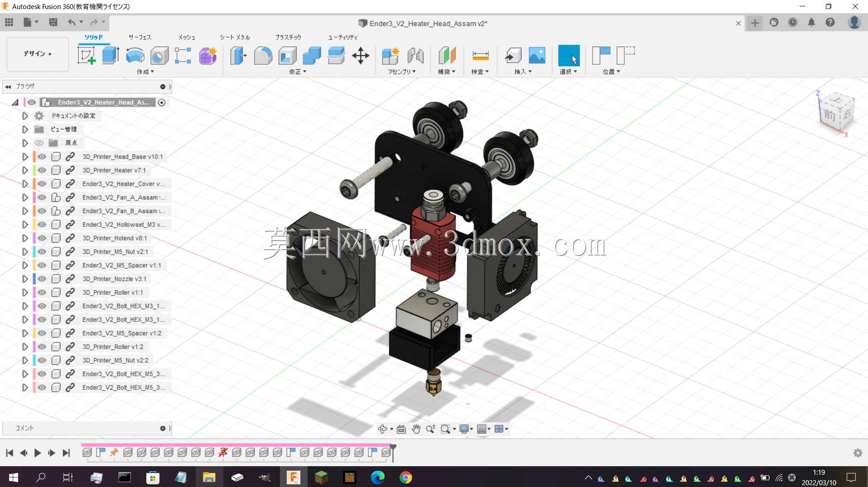Viewport: 868px width, 487px height.
Task: Toggle visibility of Ender3_V2_M5_Spacer v1:2
Action: [x=42, y=333]
